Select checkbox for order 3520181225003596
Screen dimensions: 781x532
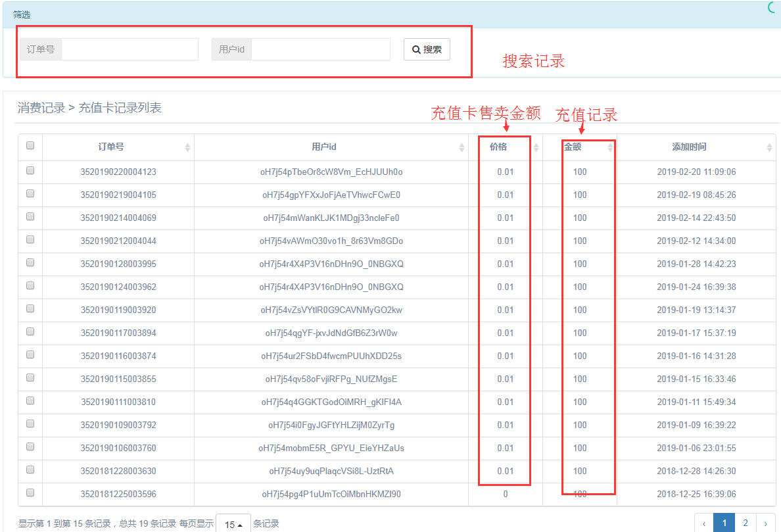tap(30, 493)
